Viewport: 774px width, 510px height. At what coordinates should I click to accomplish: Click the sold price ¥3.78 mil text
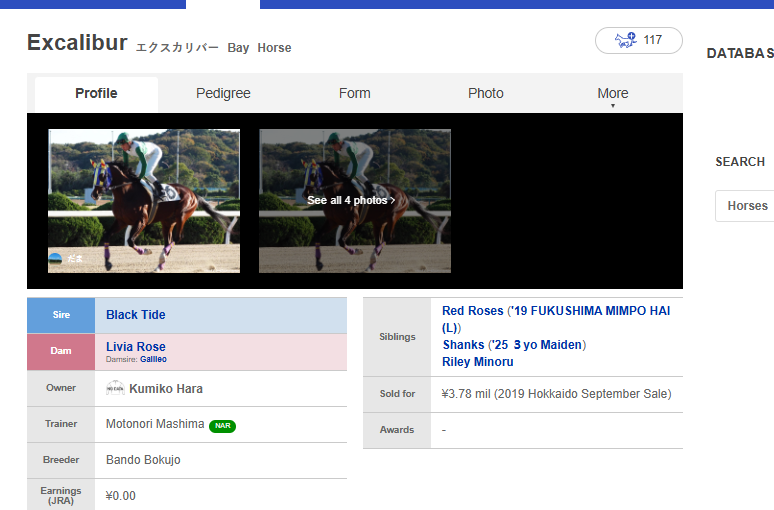(x=465, y=394)
